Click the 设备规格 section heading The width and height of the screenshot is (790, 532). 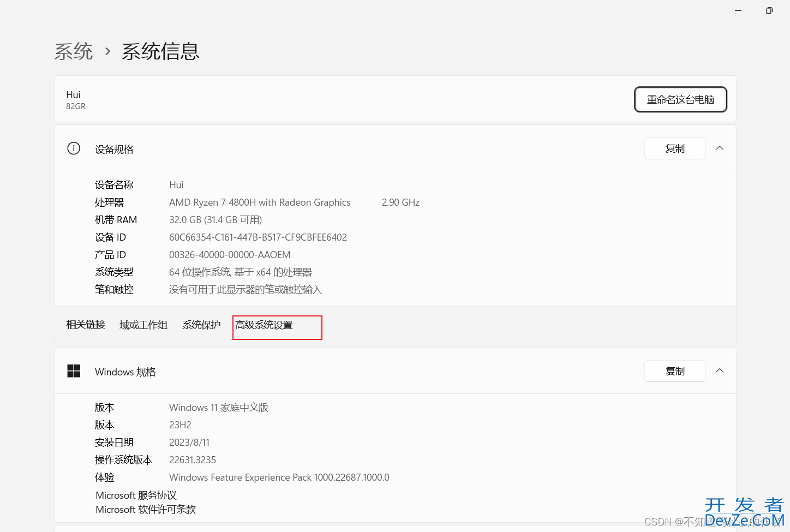tap(114, 150)
